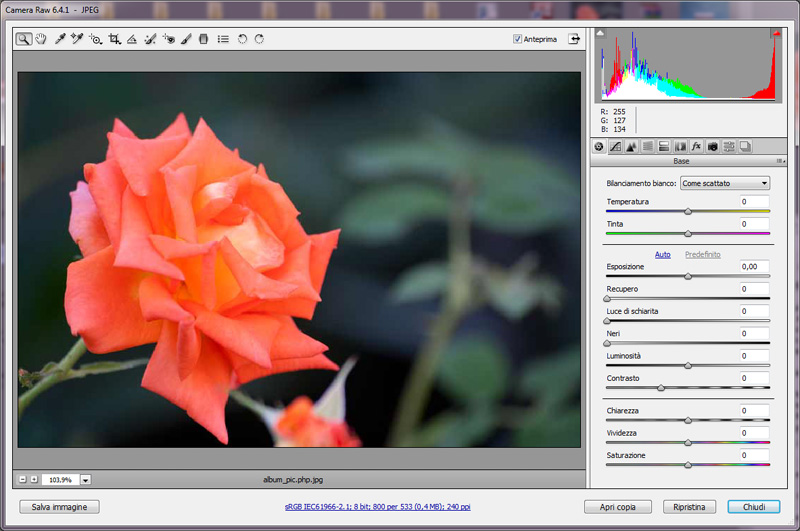800x531 pixels.
Task: Zoom in with the plus button
Action: [34, 479]
